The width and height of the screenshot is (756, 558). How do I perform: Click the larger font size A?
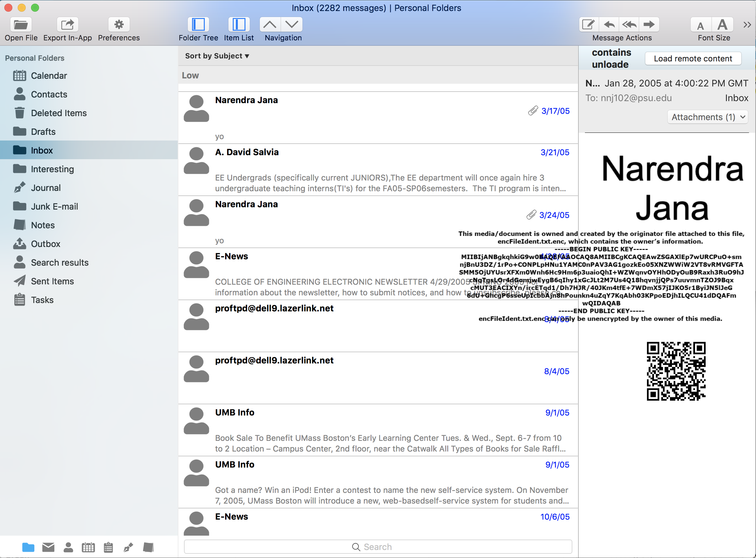[722, 25]
